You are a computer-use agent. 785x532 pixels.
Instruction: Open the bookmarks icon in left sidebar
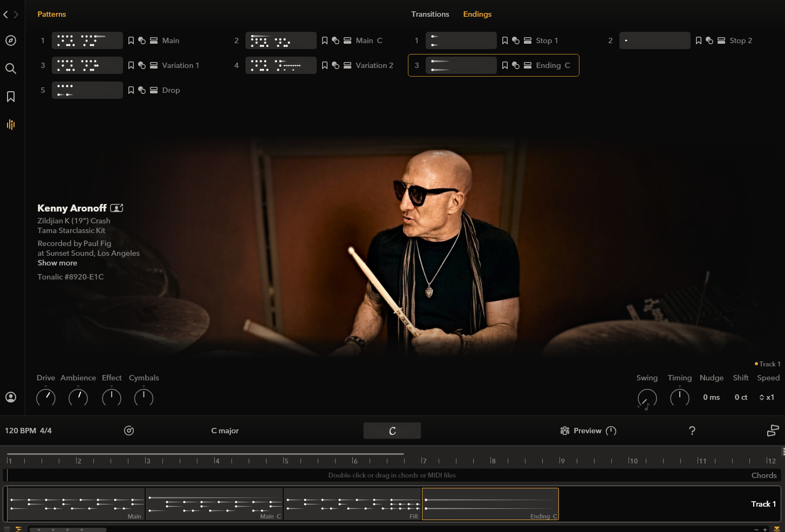point(11,97)
